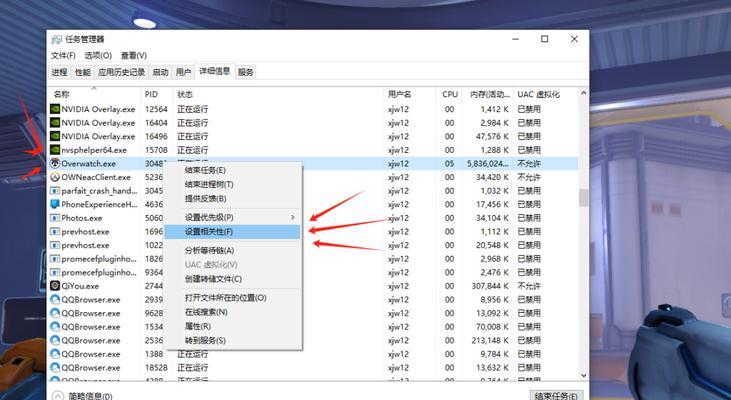The image size is (731, 400).
Task: Open the 选项(O) menu
Action: pos(98,55)
